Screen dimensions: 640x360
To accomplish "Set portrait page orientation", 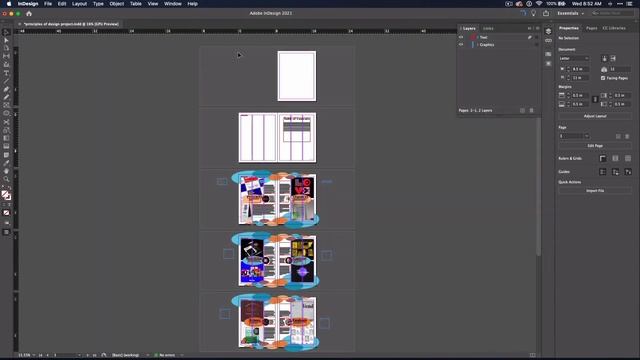I will point(604,58).
